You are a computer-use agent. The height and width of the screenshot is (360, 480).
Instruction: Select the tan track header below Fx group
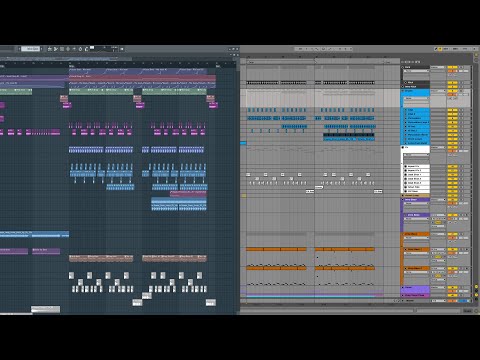click(416, 195)
